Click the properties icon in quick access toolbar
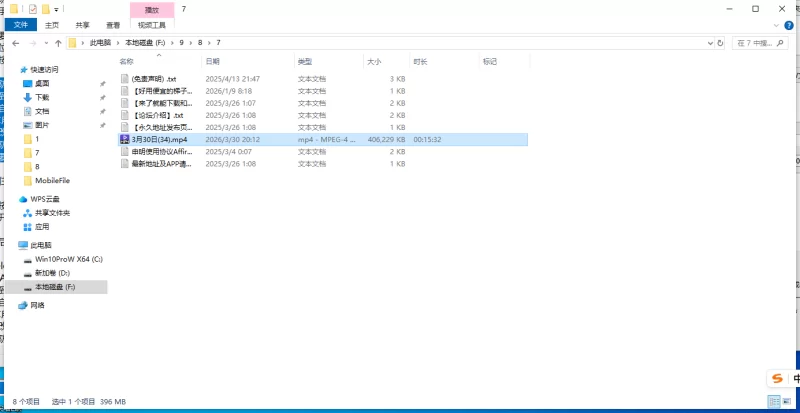The height and width of the screenshot is (413, 800). point(33,8)
